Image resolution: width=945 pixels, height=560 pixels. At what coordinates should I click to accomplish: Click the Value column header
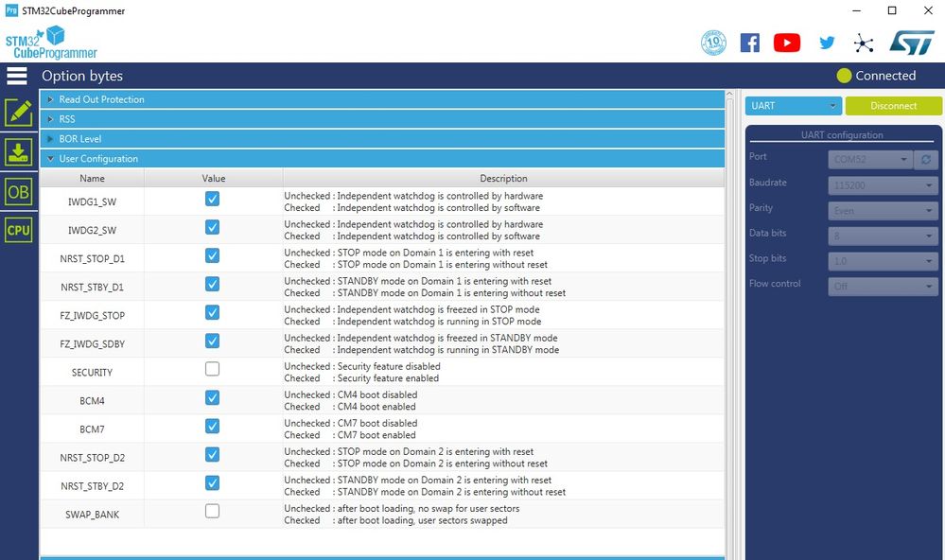point(214,179)
